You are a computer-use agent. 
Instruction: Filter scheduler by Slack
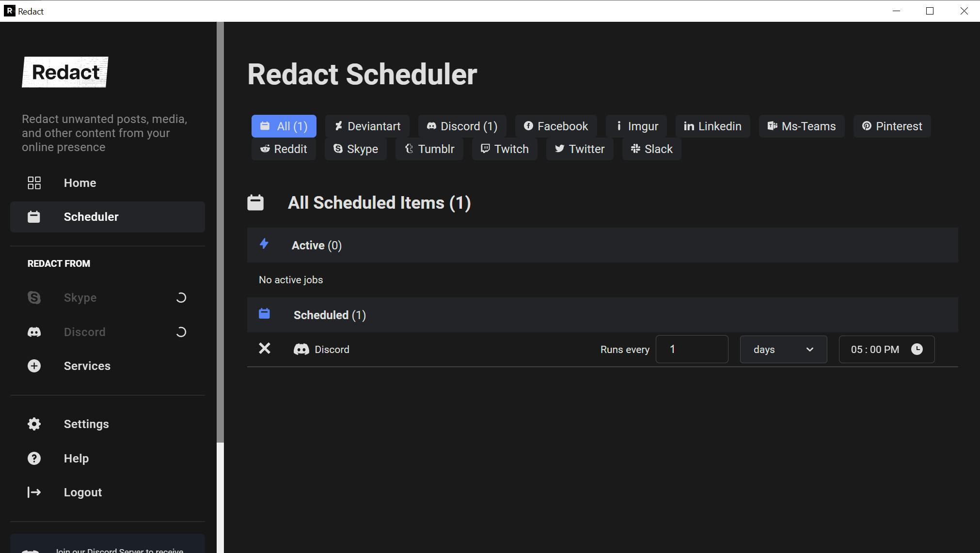[652, 149]
